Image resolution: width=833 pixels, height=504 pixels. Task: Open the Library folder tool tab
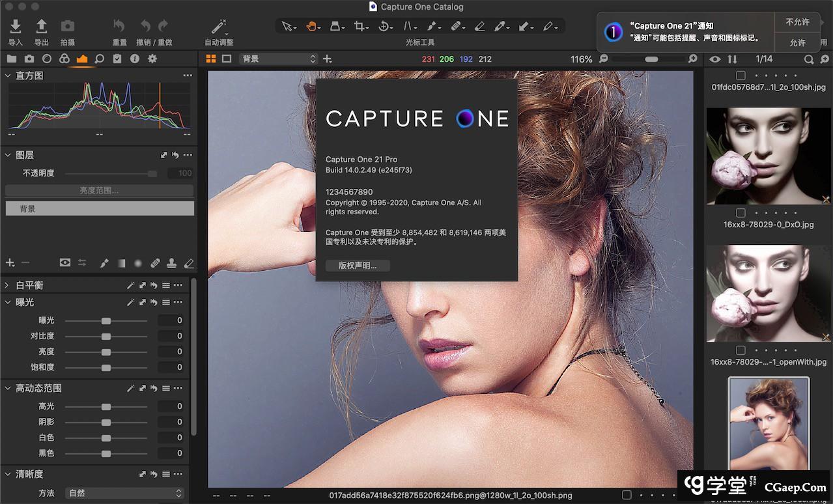coord(11,59)
